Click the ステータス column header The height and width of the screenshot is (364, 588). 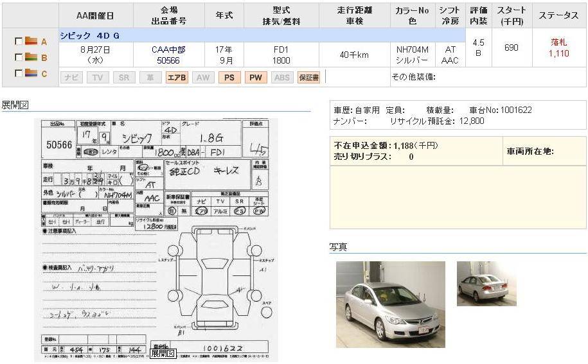(x=558, y=15)
